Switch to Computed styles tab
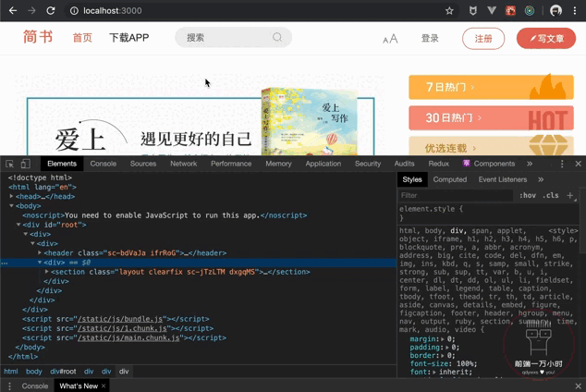This screenshot has width=586, height=392. [450, 179]
